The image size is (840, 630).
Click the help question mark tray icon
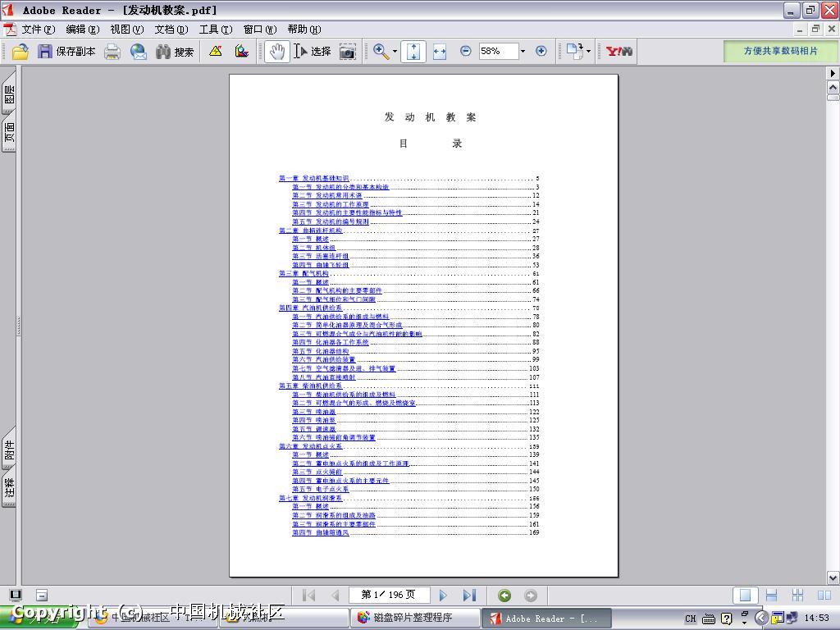[x=727, y=619]
